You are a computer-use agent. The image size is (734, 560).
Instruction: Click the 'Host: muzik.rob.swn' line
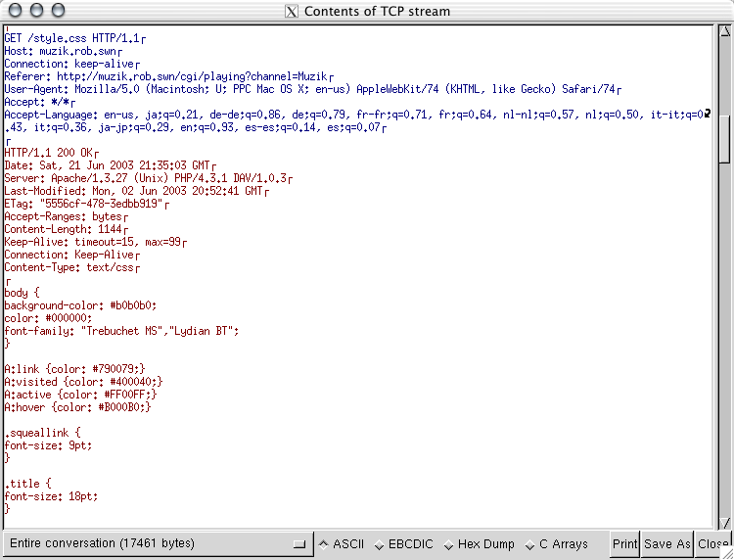(x=64, y=51)
